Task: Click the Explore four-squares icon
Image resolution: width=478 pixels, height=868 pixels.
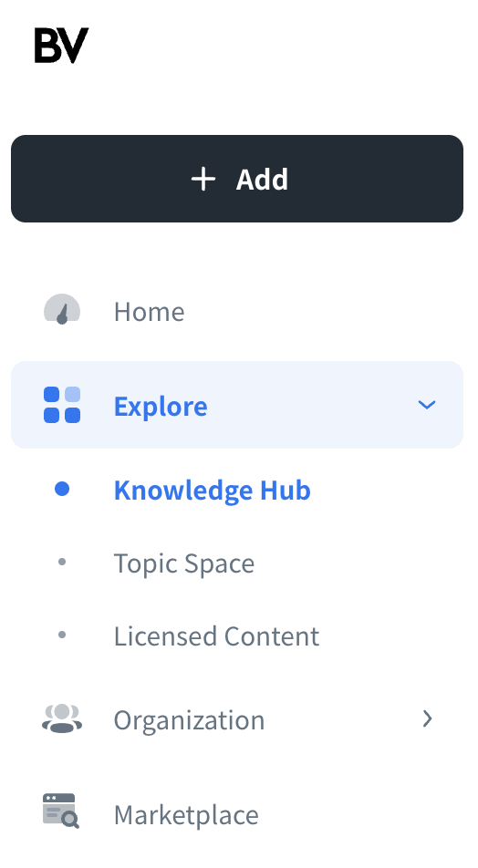Action: click(62, 405)
